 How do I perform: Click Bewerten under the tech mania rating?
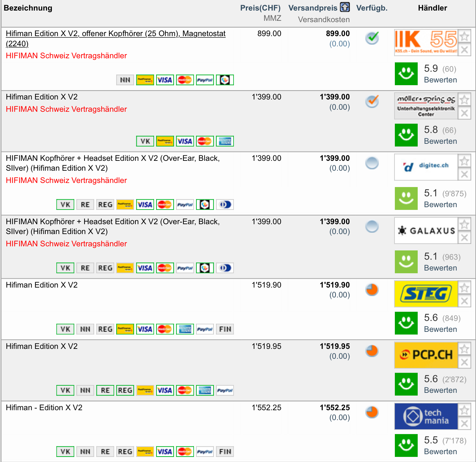[x=440, y=451]
